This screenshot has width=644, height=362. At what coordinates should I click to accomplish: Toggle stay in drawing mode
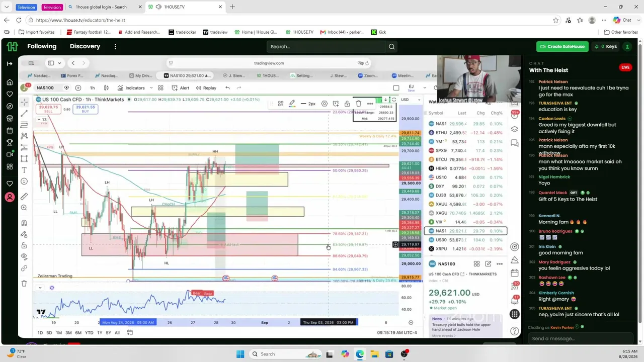pos(24,234)
